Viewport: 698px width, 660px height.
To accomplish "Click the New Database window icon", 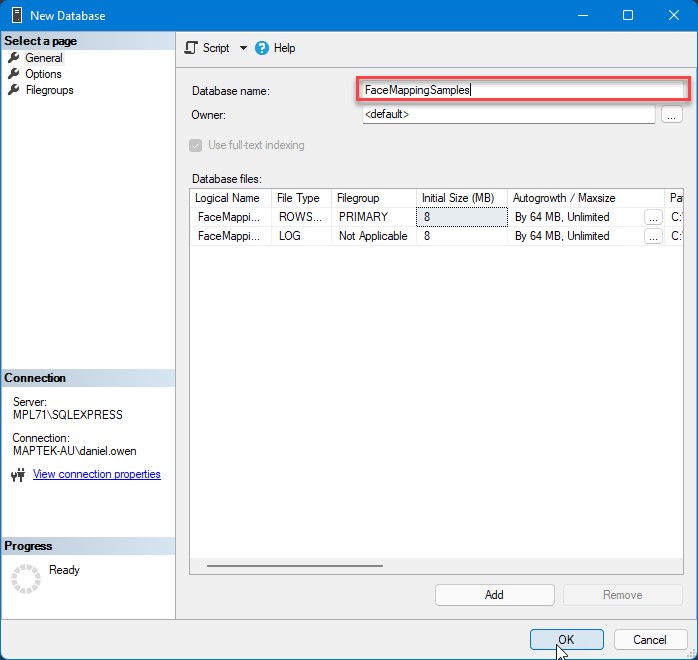I will click(15, 15).
